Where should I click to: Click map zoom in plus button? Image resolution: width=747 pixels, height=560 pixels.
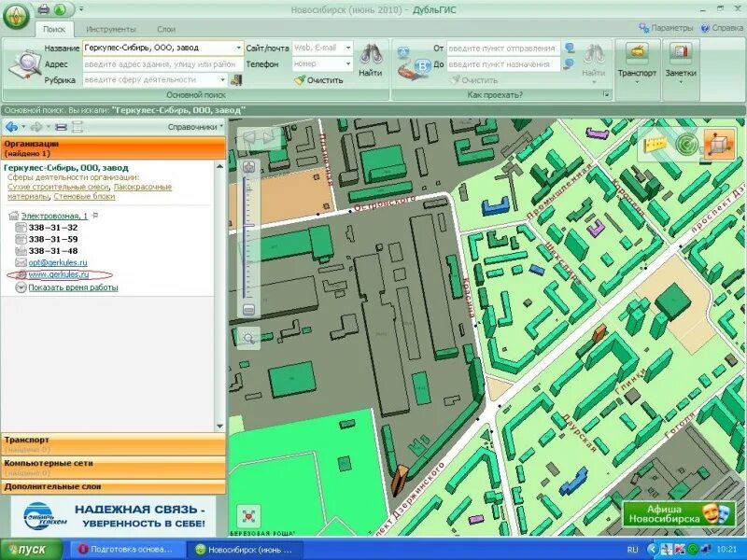[248, 167]
